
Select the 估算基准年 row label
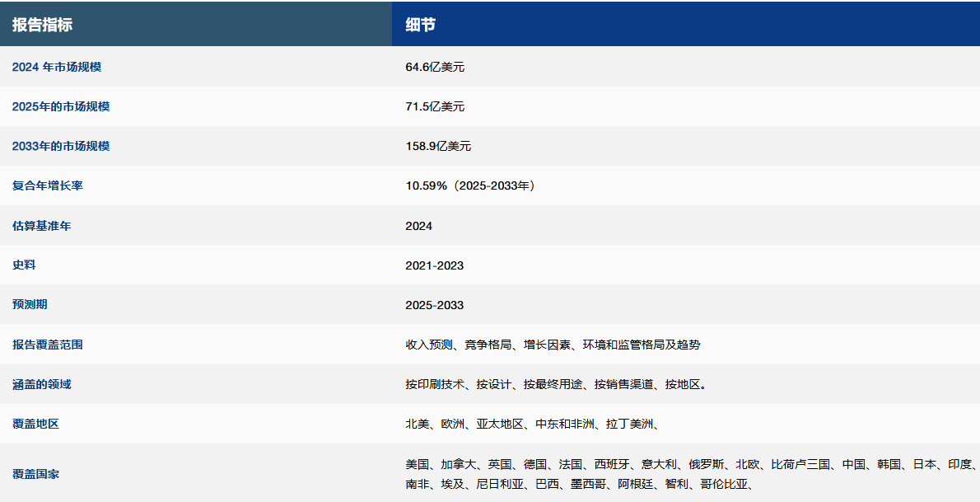[x=42, y=225]
